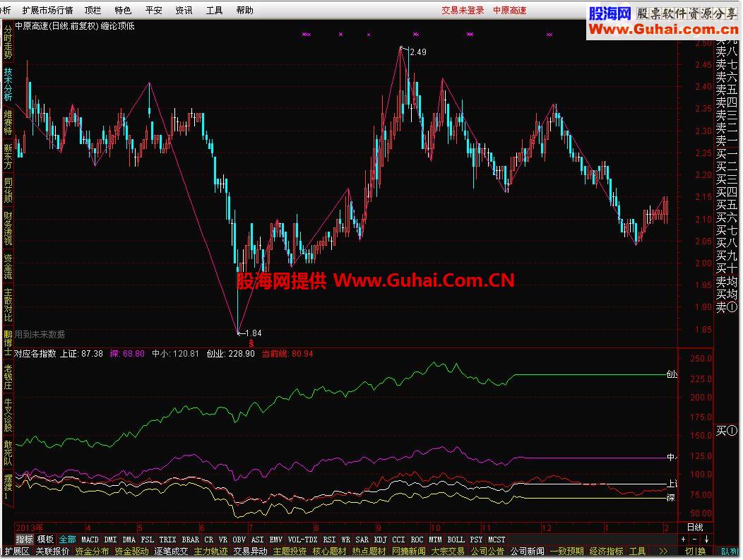Open the 鹏博士 side tab
This screenshot has width=743, height=560.
click(8, 343)
